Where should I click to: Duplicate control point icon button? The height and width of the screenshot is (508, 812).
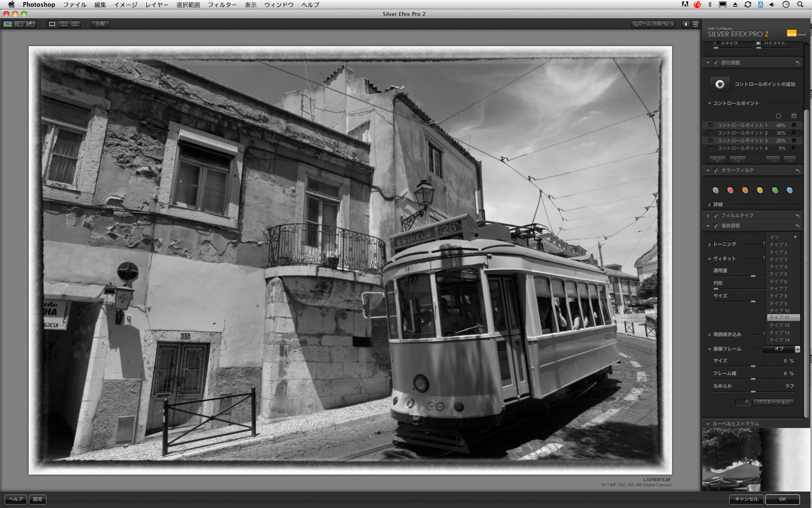tap(773, 160)
